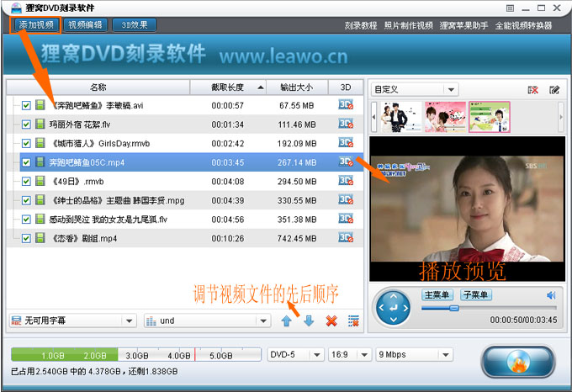The image size is (572, 392).
Task: Click the clear all videos list icon
Action: (353, 320)
